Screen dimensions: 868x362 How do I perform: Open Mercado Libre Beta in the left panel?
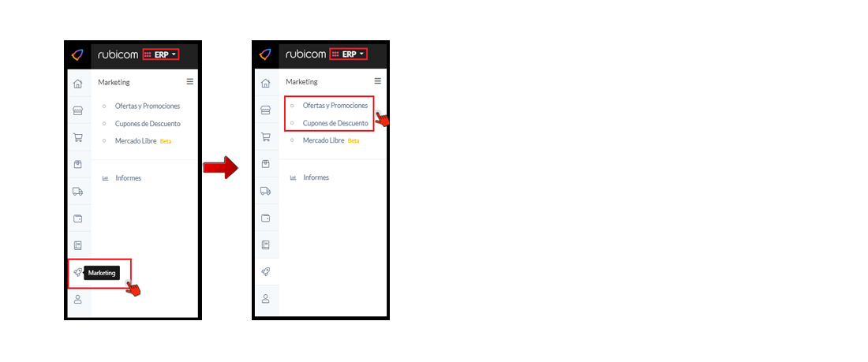pos(137,141)
